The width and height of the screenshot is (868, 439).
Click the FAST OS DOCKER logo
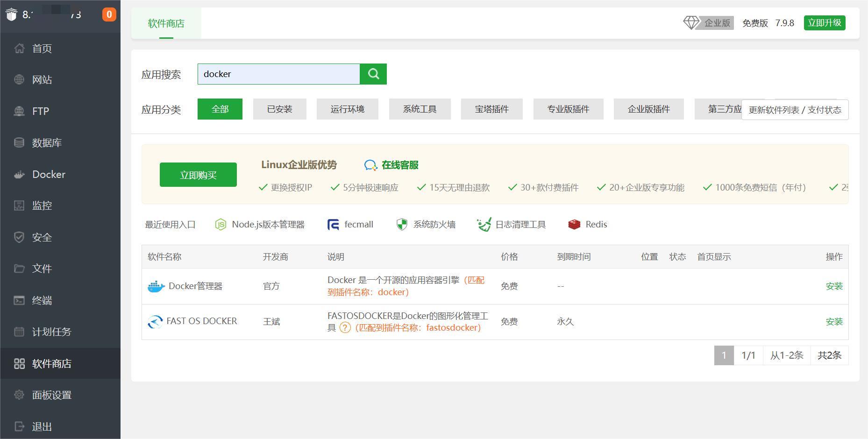pyautogui.click(x=155, y=321)
